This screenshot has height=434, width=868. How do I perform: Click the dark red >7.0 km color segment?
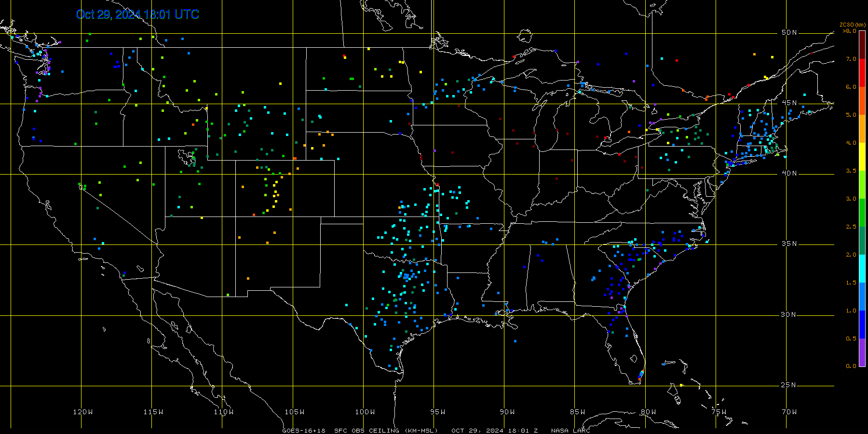pos(862,45)
